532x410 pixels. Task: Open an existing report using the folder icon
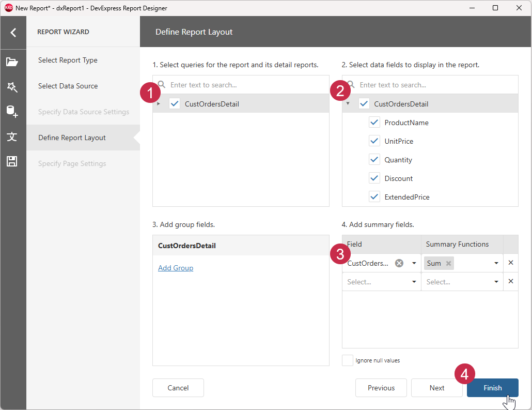[x=13, y=62]
